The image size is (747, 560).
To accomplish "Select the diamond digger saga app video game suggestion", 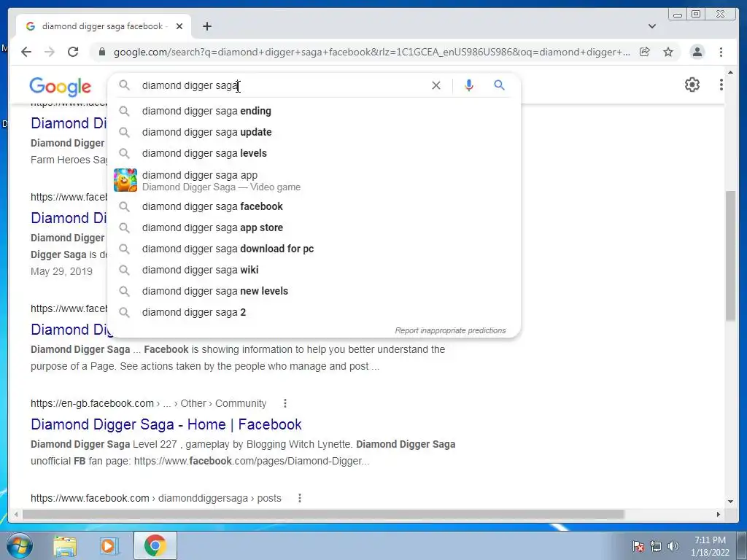I will pos(314,181).
